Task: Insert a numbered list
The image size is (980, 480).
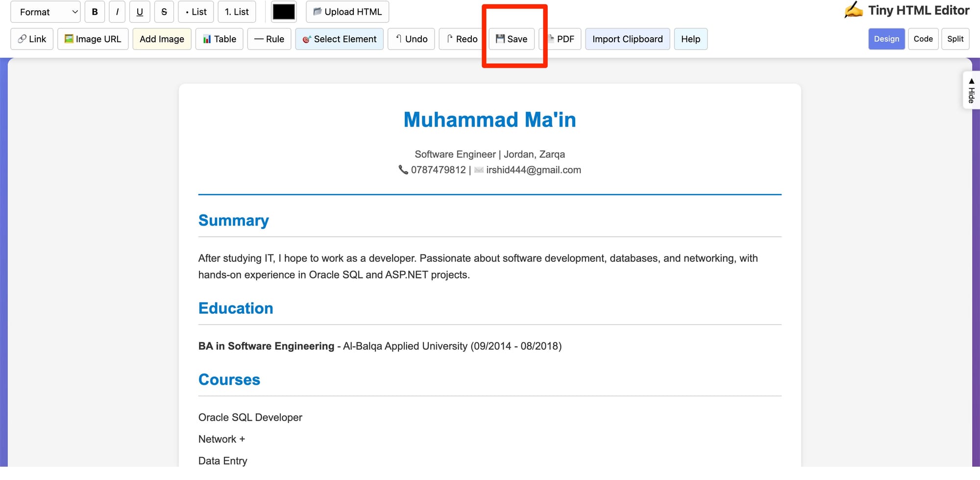Action: coord(237,12)
